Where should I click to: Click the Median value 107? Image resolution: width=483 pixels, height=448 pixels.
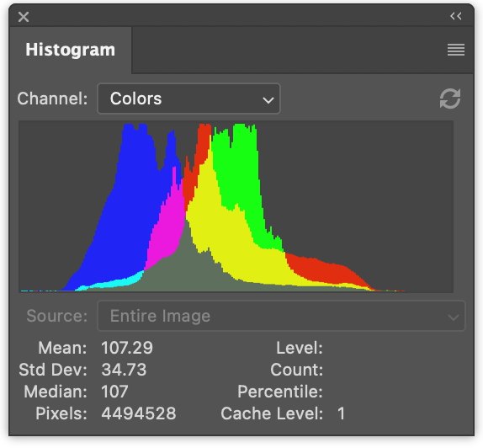[x=114, y=392]
